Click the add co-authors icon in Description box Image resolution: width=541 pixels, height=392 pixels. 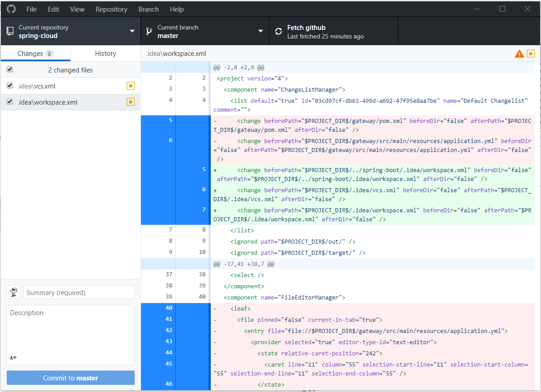tap(13, 358)
